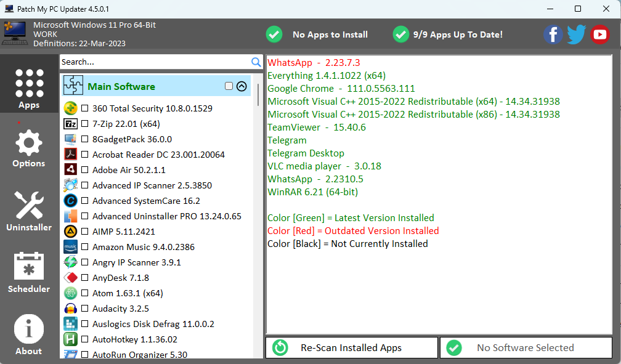Screen dimensions: 621x364
Task: Open the YouTube icon
Action: point(599,34)
